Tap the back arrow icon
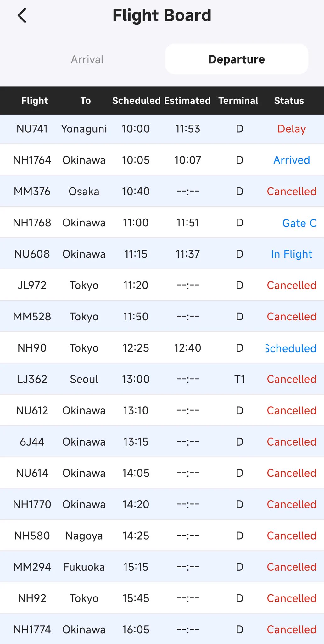This screenshot has height=644, width=324. [22, 15]
